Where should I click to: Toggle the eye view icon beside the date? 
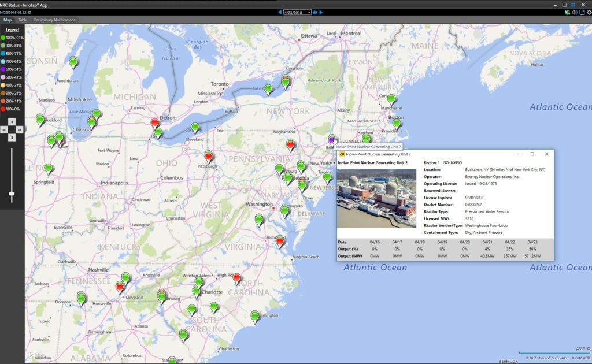[315, 12]
